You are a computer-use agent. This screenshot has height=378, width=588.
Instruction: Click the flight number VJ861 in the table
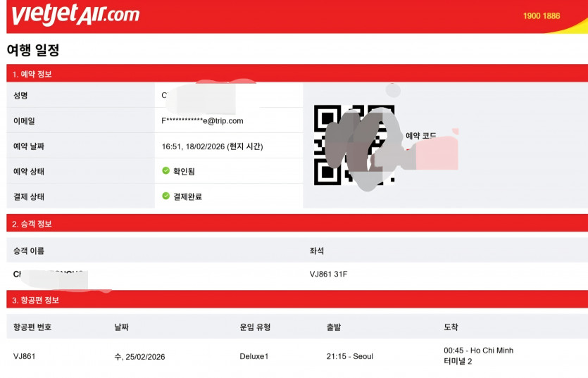tap(25, 356)
